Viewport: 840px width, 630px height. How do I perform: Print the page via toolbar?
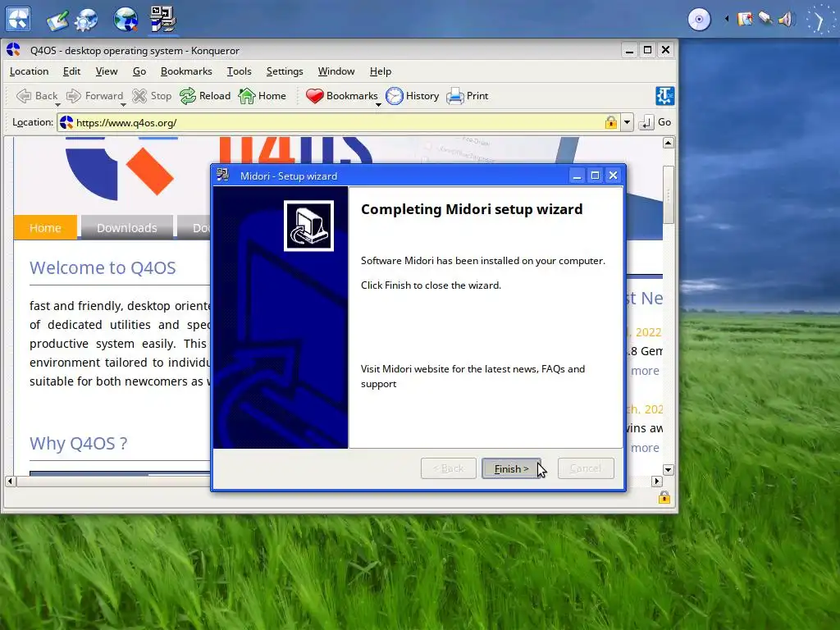click(467, 96)
